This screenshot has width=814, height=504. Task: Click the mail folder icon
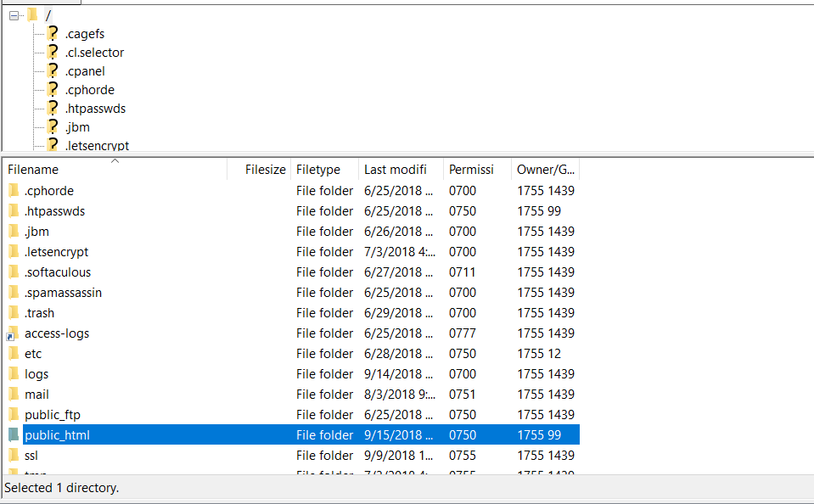13,395
